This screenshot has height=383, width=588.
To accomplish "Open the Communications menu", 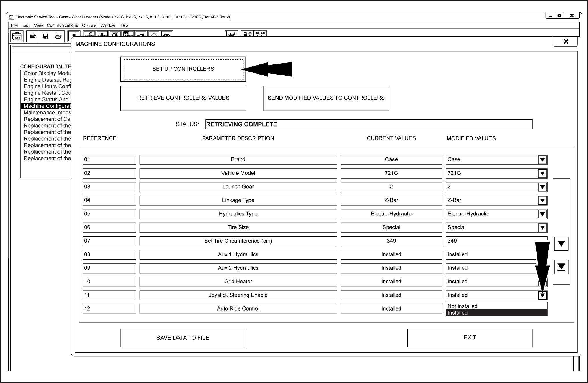I will (x=62, y=25).
